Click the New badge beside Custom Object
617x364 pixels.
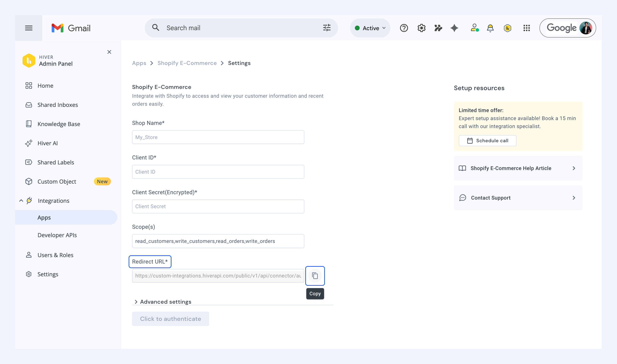click(102, 182)
